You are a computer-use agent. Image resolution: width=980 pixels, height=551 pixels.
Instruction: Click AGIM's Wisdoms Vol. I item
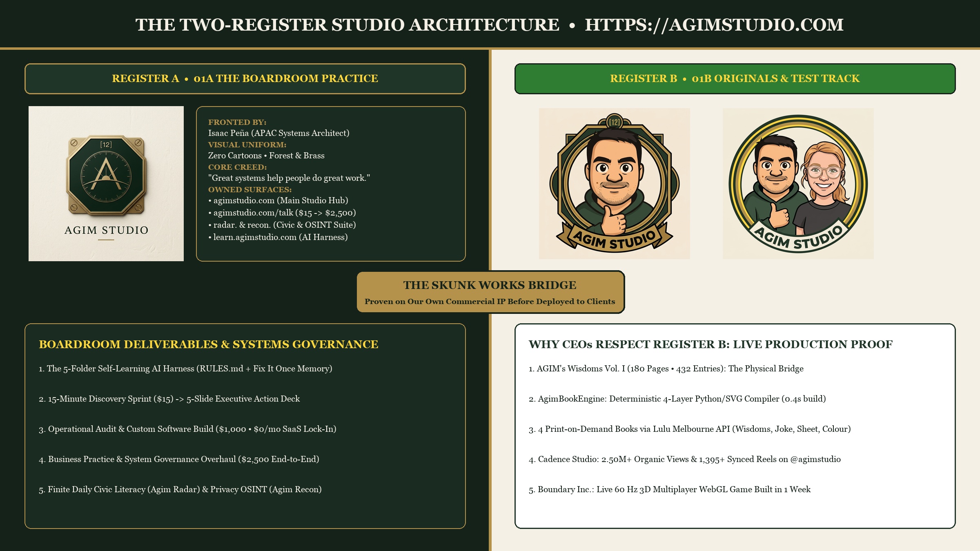(666, 369)
